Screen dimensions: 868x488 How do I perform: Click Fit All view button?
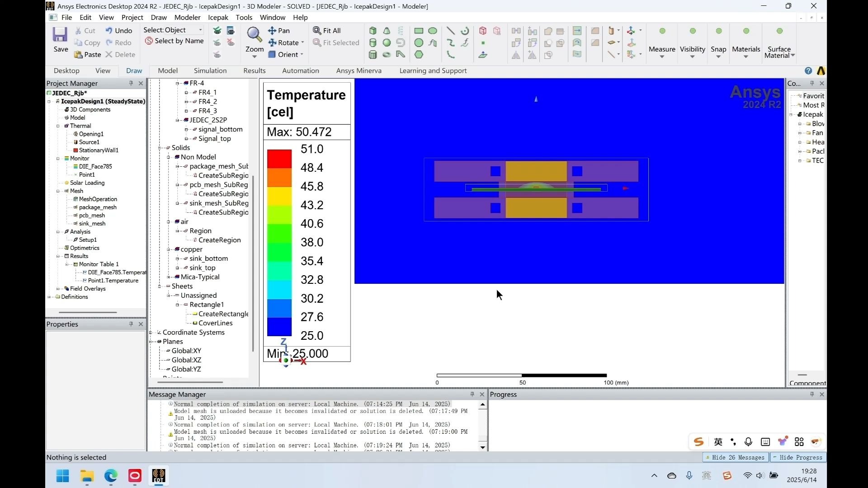[x=327, y=31]
